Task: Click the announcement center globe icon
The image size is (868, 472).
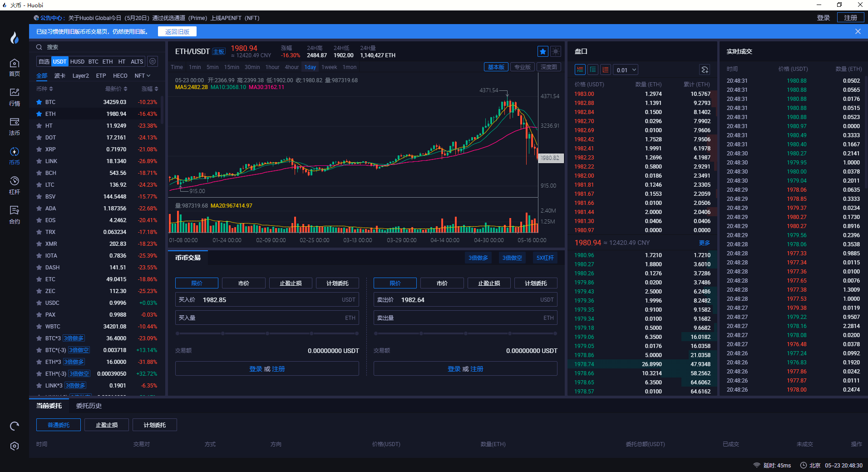Action: tap(36, 18)
